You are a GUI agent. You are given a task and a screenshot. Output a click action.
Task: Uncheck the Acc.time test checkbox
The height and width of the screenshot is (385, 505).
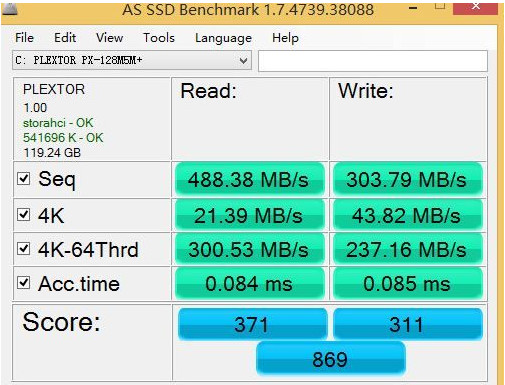24,283
